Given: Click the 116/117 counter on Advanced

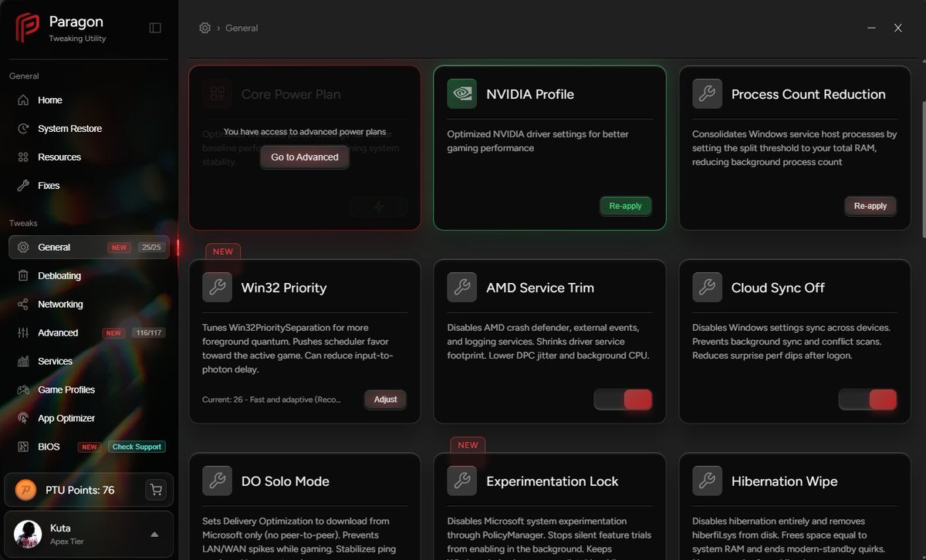Looking at the screenshot, I should (x=149, y=333).
